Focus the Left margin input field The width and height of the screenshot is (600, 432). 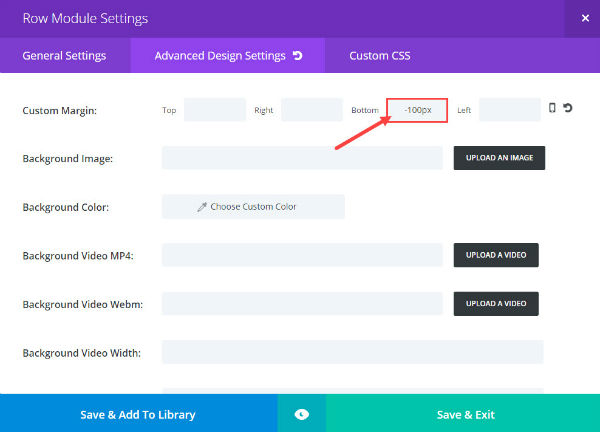click(x=510, y=110)
